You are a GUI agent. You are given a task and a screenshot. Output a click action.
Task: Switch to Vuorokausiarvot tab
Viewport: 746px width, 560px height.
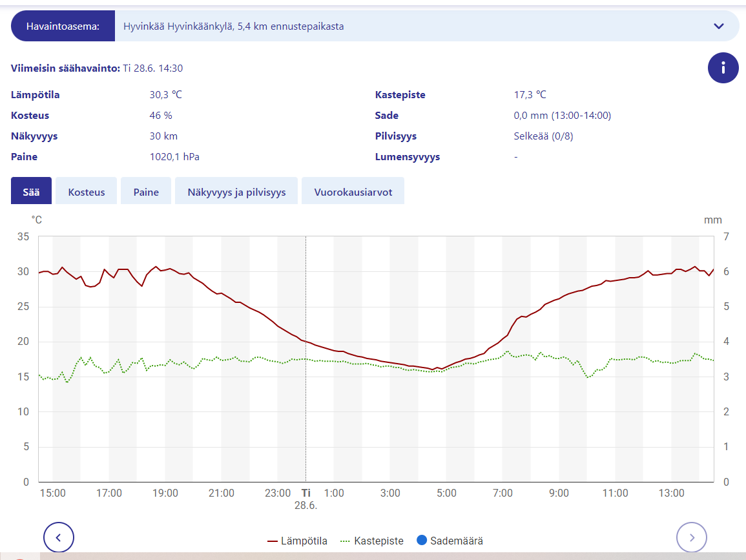tap(353, 192)
